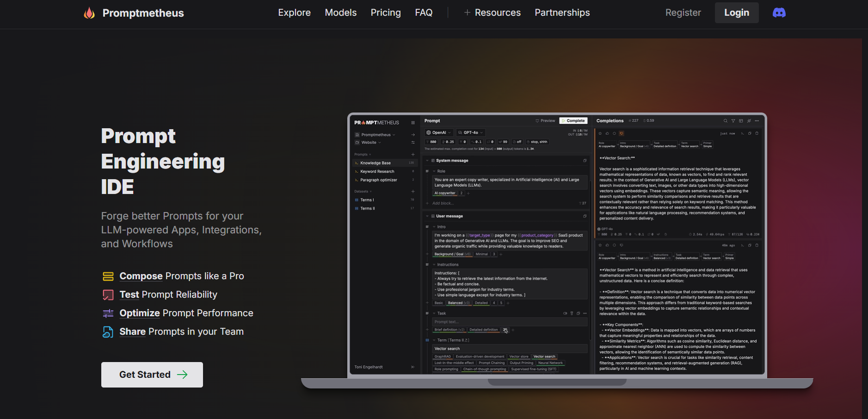Click the copy icon of User message section

585,216
